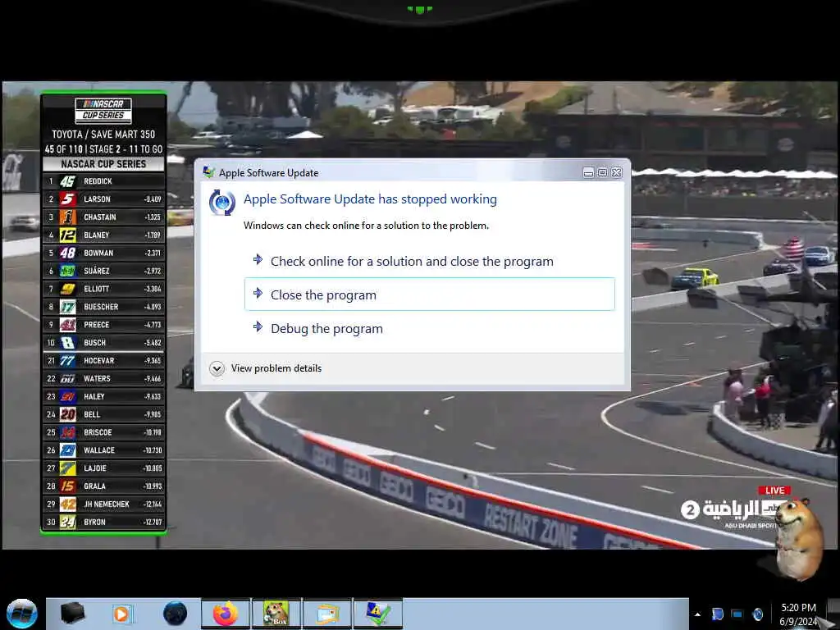Click PREECE row in leaderboard
This screenshot has height=630, width=840.
click(x=103, y=325)
